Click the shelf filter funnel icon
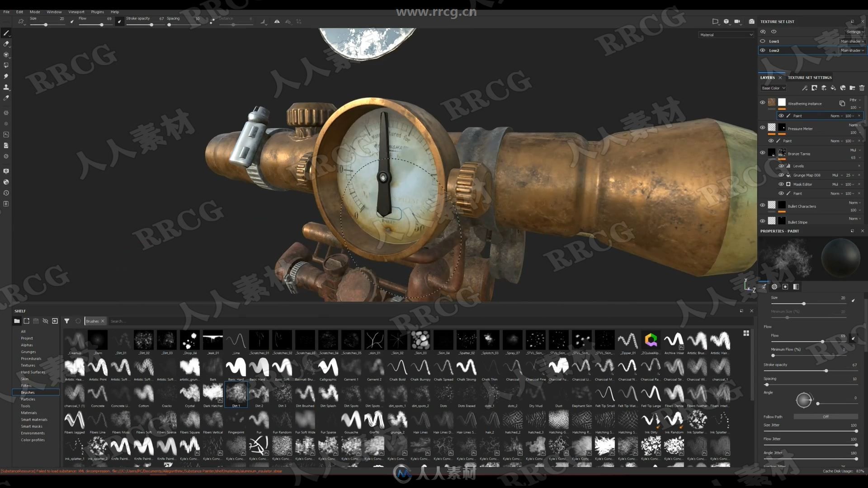 pyautogui.click(x=66, y=321)
